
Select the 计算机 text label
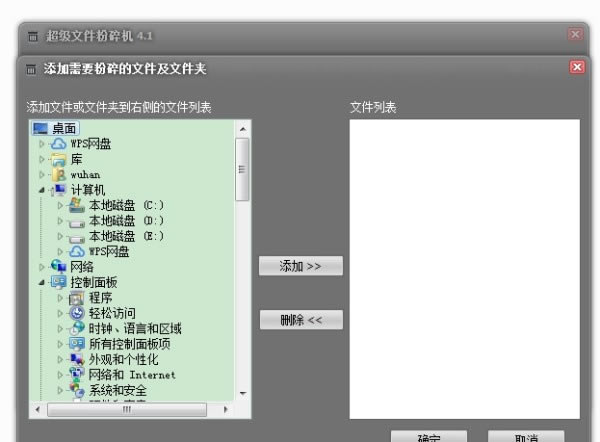(x=88, y=190)
